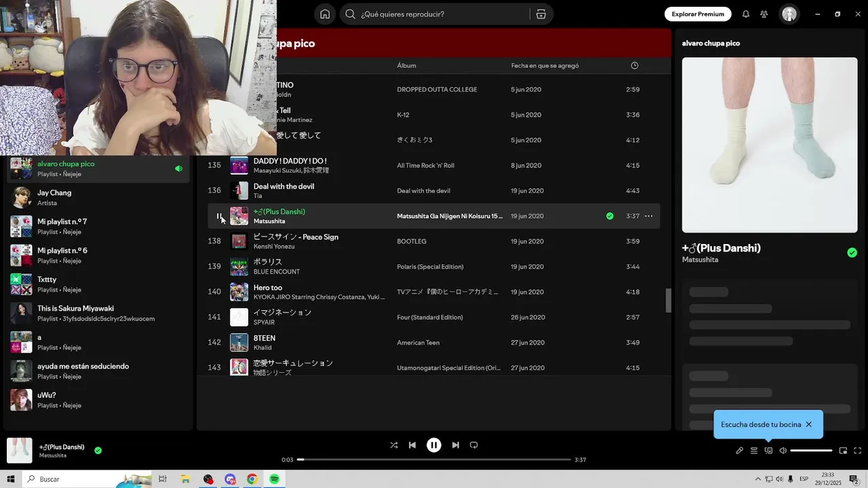This screenshot has height=488, width=868.
Task: Open album link 'American Teen'
Action: point(418,343)
